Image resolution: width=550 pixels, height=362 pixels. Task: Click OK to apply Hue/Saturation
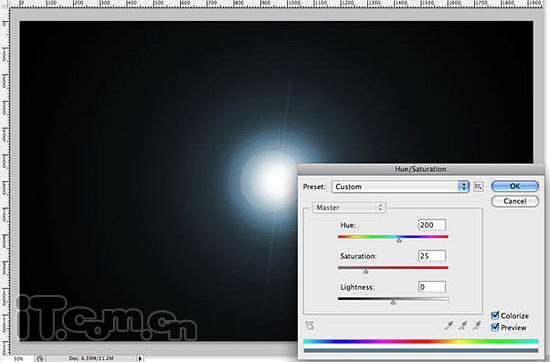click(515, 186)
